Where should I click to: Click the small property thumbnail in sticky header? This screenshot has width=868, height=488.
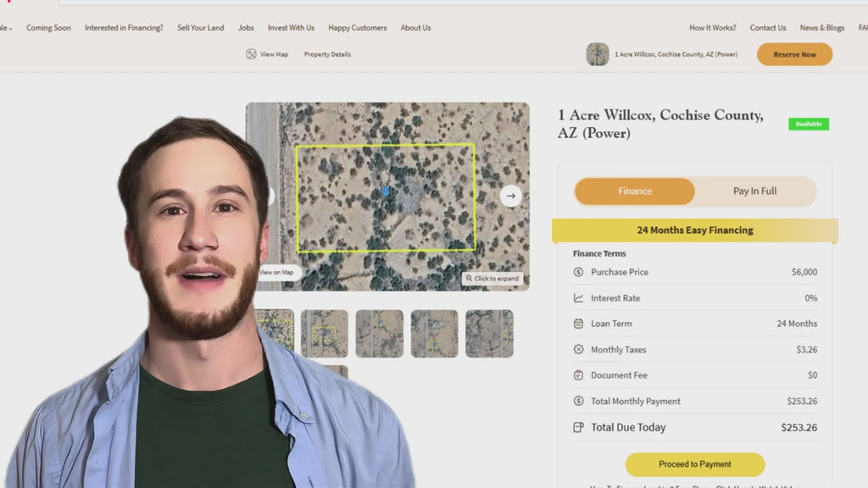[x=598, y=54]
